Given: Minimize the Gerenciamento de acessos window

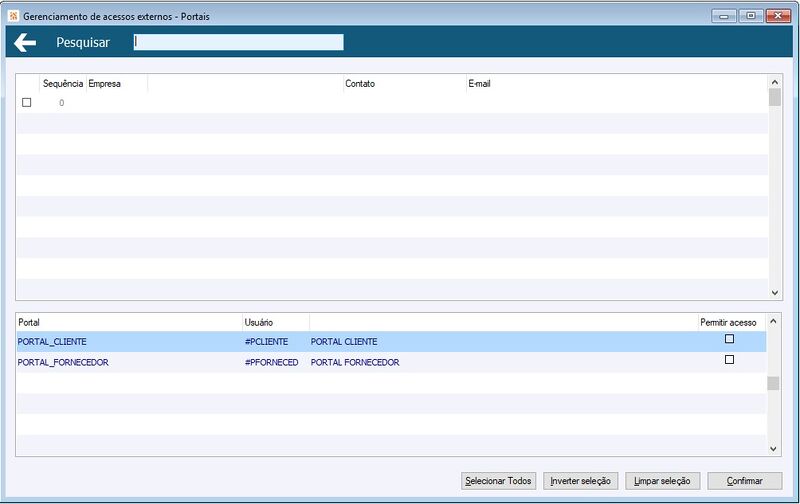Looking at the screenshot, I should (x=723, y=16).
